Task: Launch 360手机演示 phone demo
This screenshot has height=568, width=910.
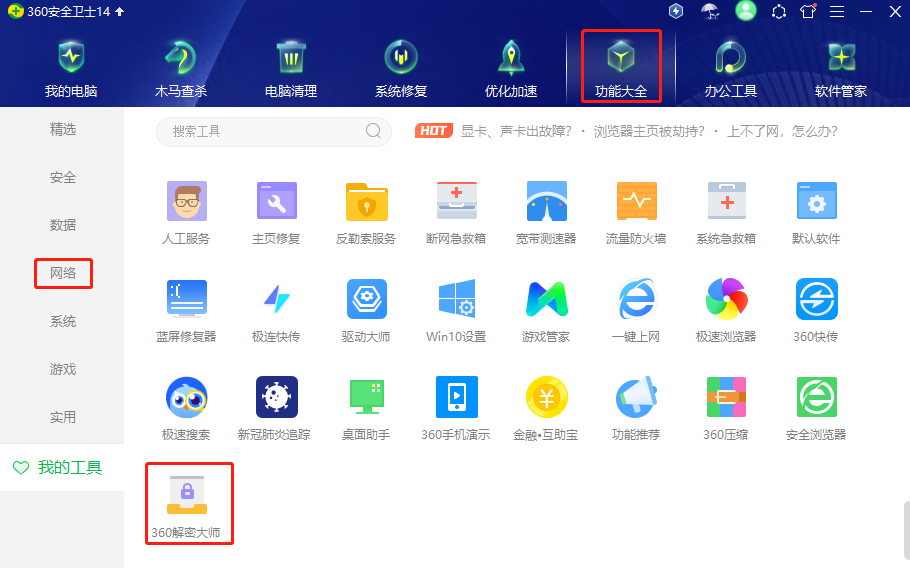Action: [456, 409]
